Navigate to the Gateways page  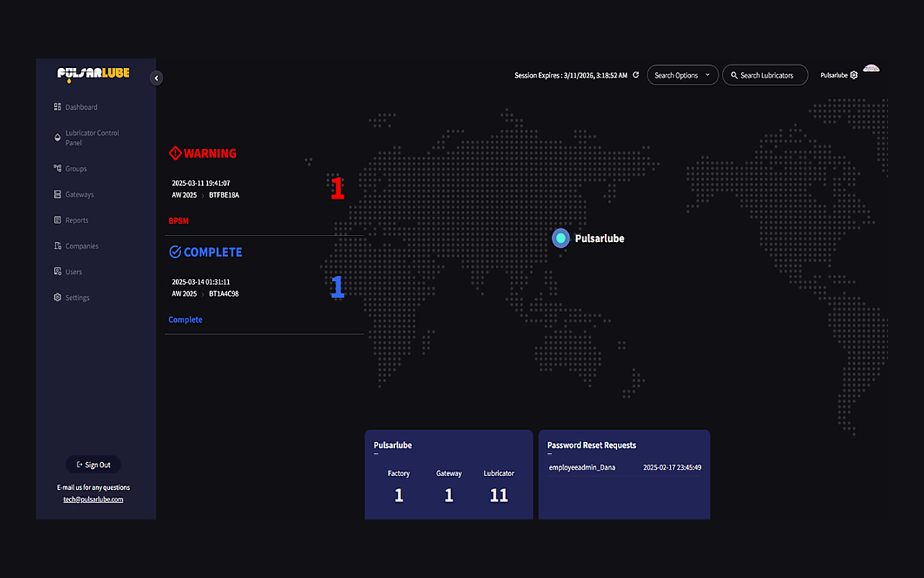[x=74, y=194]
